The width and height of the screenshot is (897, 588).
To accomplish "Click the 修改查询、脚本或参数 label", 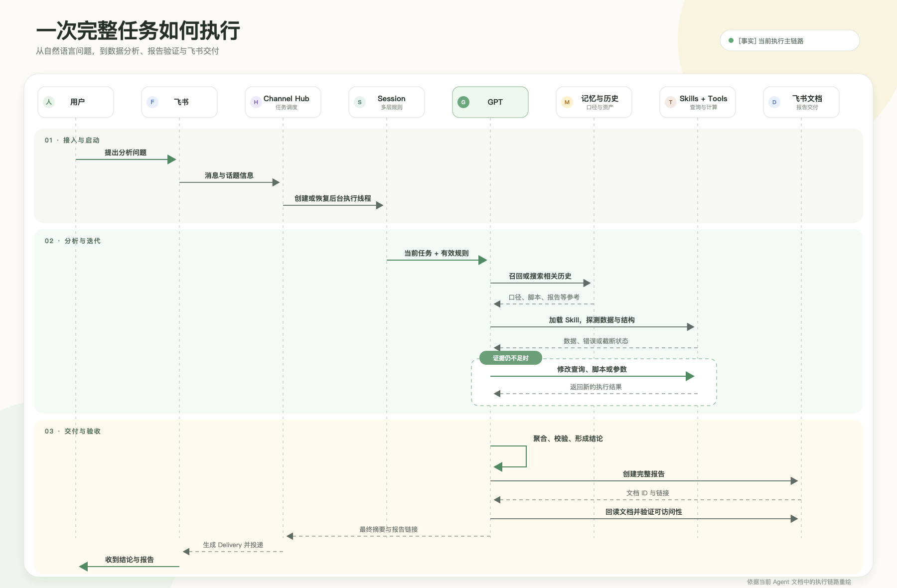I will (592, 369).
